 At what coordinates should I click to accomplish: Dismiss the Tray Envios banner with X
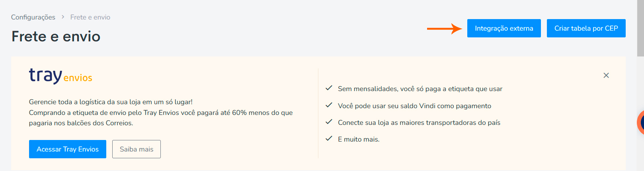click(606, 76)
